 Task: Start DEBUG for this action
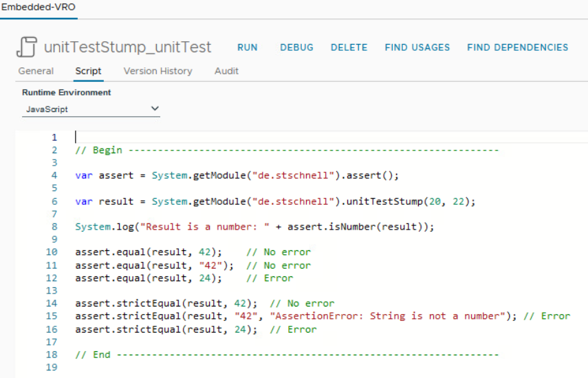[x=296, y=47]
